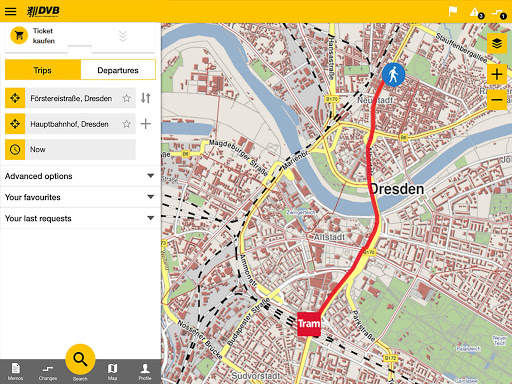This screenshot has width=512, height=384.
Task: Expand Your last requests
Action: pyautogui.click(x=80, y=219)
